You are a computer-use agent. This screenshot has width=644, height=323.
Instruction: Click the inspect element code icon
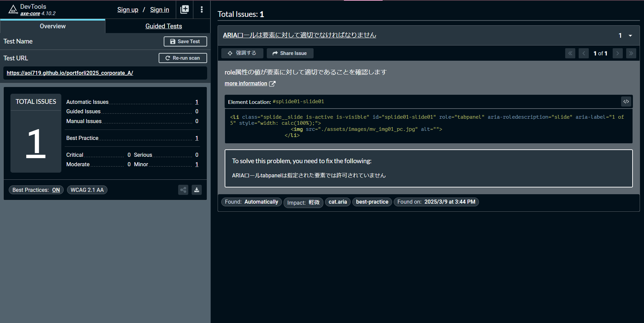(x=626, y=101)
